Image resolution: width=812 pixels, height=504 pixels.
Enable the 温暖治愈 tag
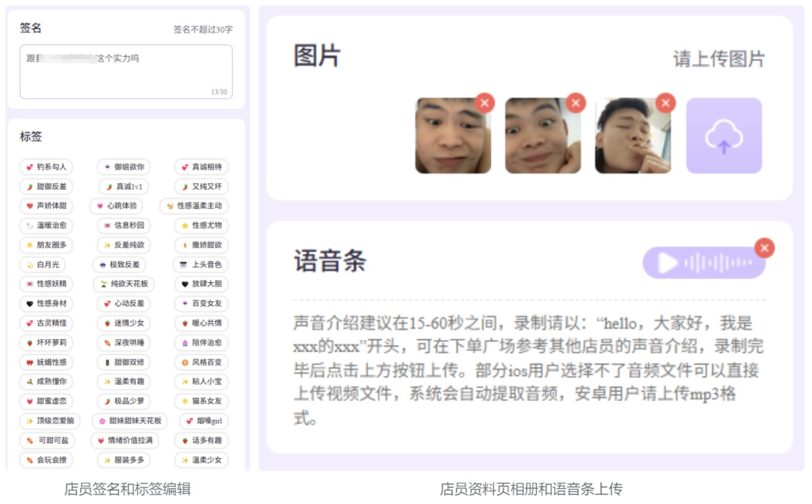point(46,226)
